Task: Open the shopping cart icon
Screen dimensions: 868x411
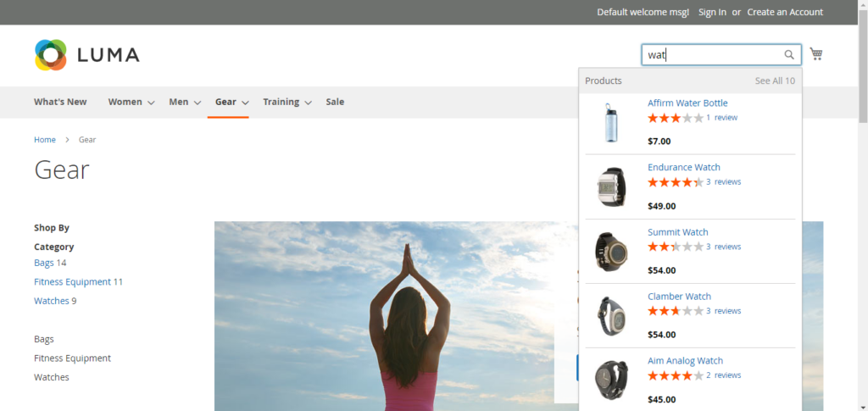Action: 815,54
